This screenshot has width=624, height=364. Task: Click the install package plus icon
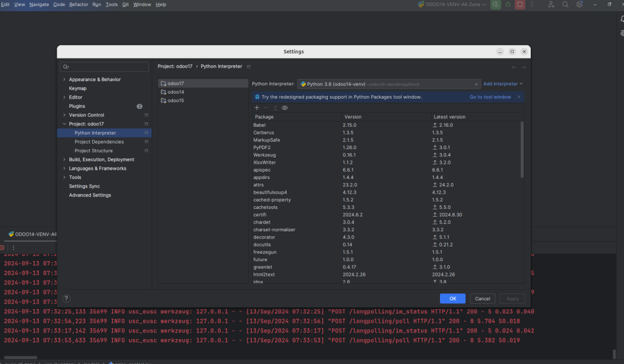coord(257,108)
